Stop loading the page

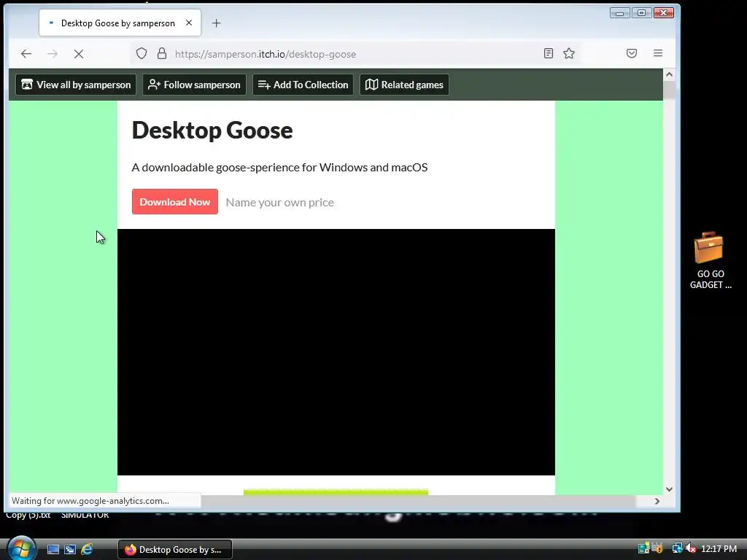pyautogui.click(x=79, y=54)
